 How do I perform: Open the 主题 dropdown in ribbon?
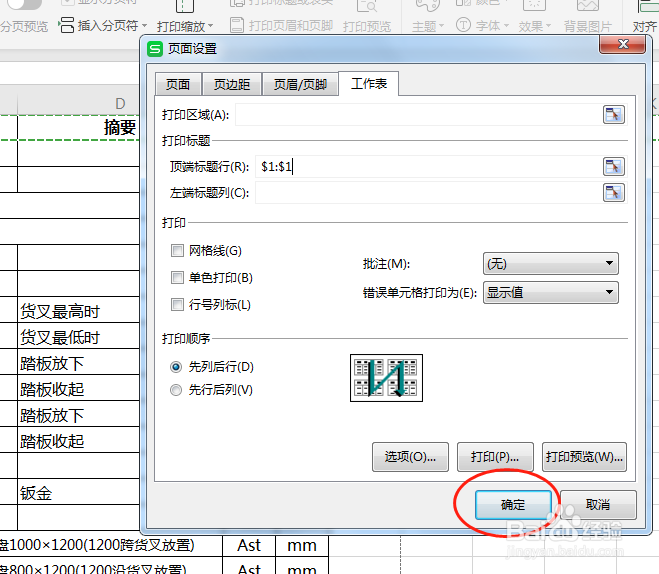[x=428, y=26]
